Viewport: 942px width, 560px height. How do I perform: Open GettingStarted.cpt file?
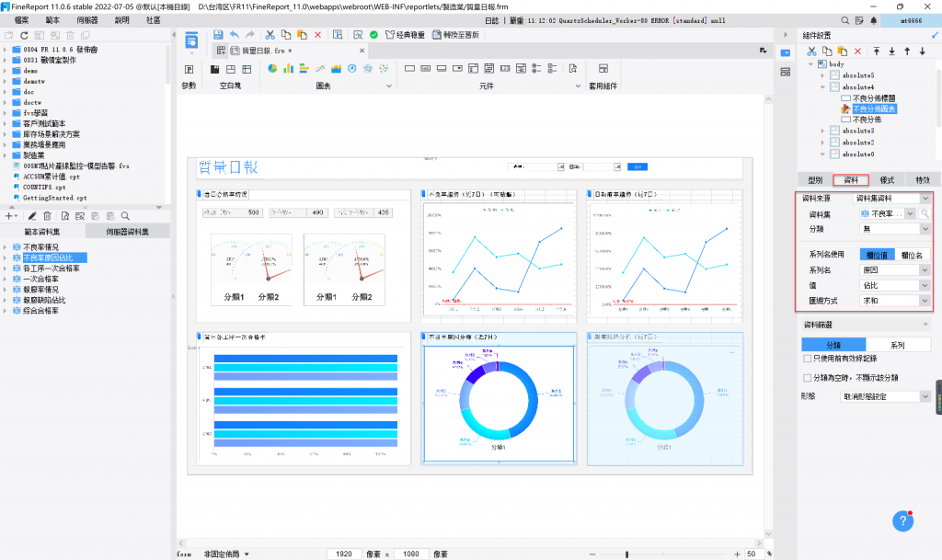point(54,198)
